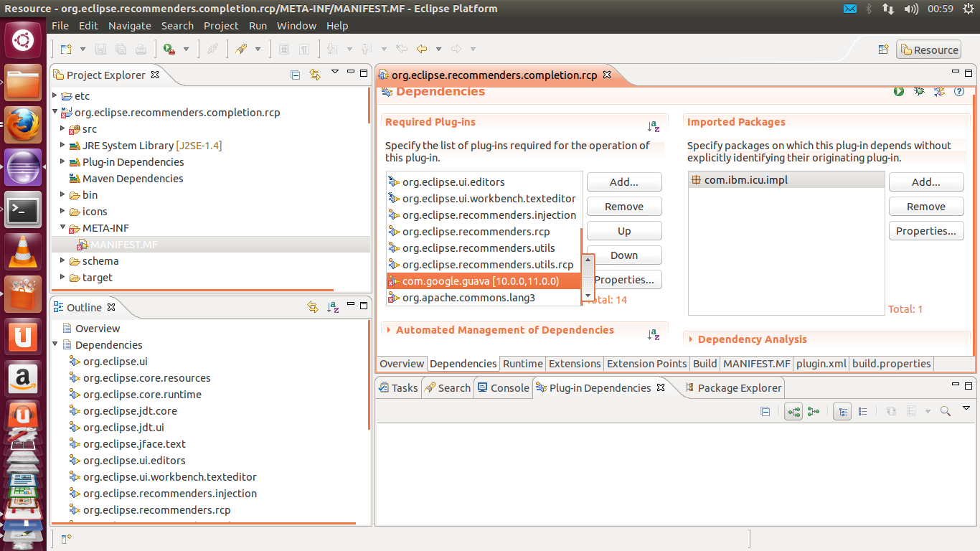Move selected plug-in Down
Screen dimensions: 980x551
tap(624, 255)
